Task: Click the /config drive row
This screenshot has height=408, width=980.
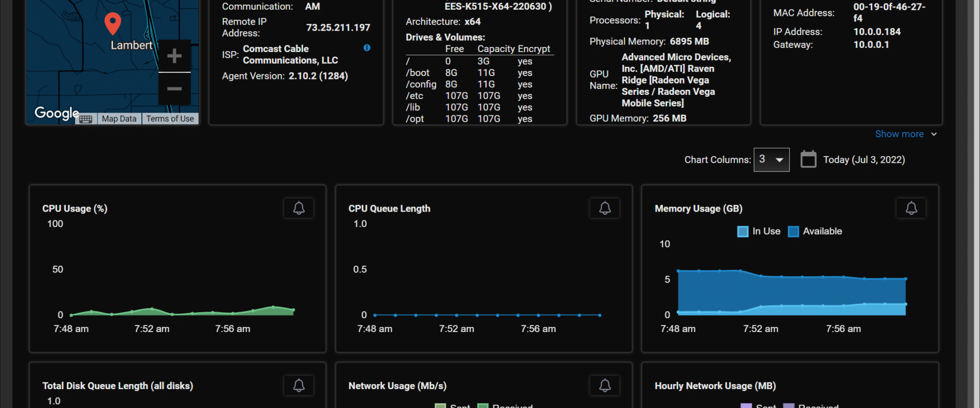Action: [480, 84]
